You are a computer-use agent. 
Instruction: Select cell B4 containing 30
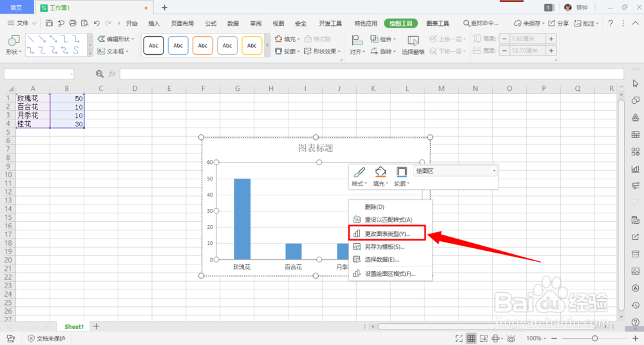click(x=67, y=124)
